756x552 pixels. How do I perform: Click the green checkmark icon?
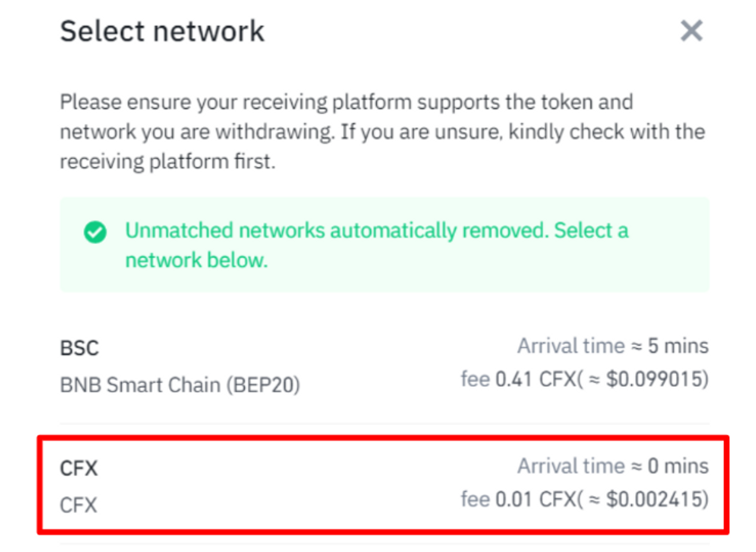(95, 232)
